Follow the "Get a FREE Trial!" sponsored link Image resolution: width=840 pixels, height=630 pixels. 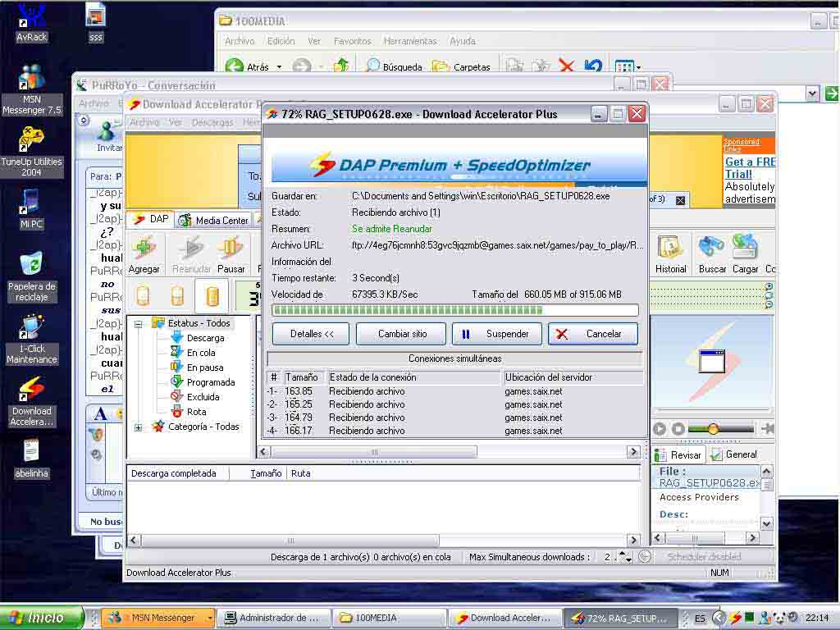pyautogui.click(x=750, y=167)
